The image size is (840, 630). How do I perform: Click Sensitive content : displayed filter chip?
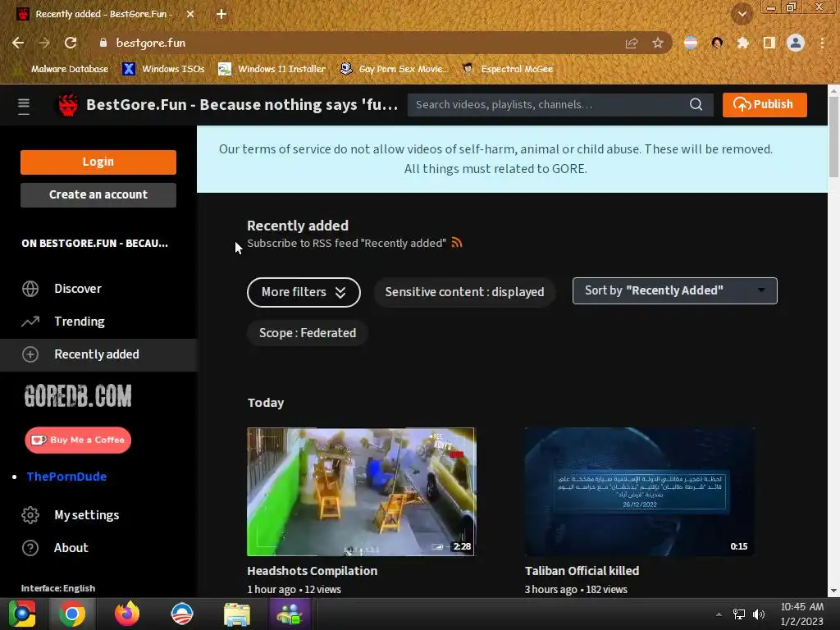(464, 292)
